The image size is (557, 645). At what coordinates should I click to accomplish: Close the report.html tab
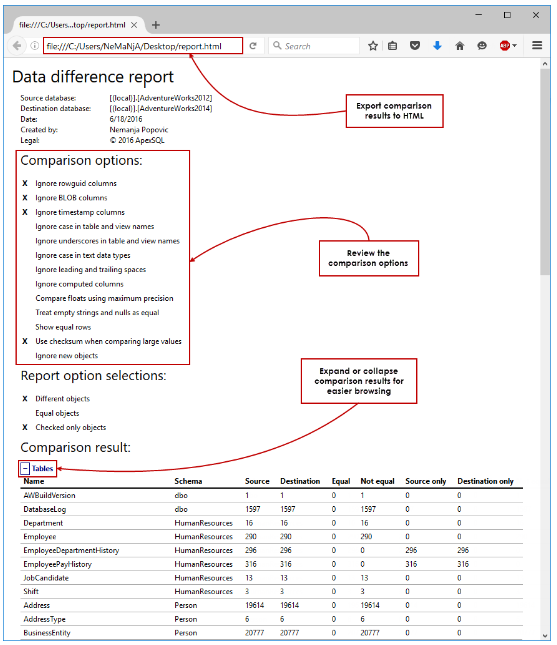(x=134, y=25)
